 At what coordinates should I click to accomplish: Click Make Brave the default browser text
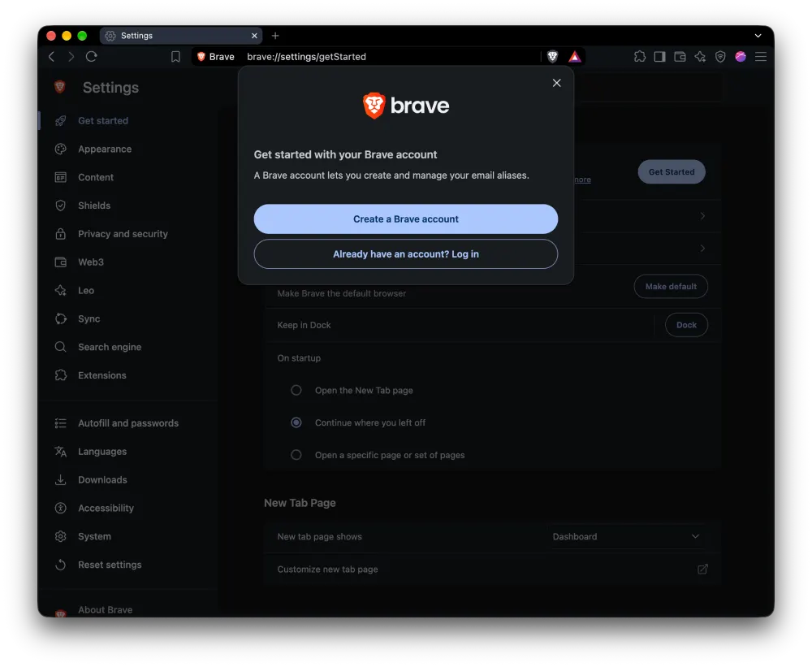pos(341,293)
